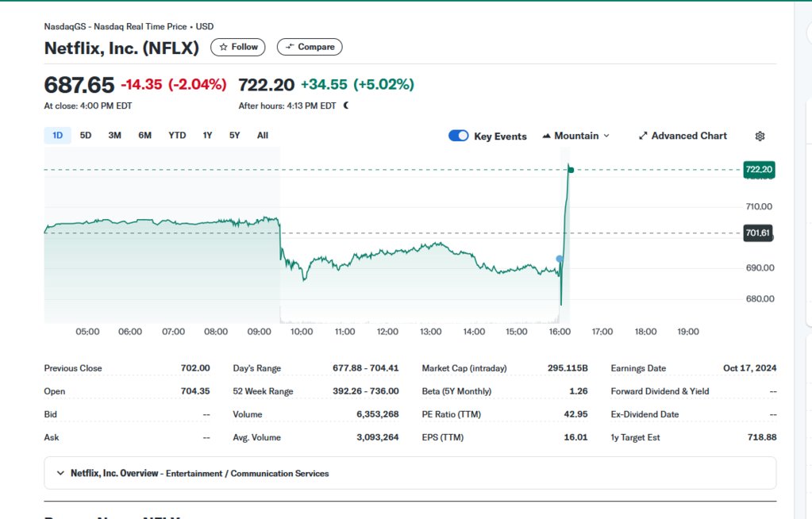Click the EPS (TTM) value 16.01

[575, 437]
